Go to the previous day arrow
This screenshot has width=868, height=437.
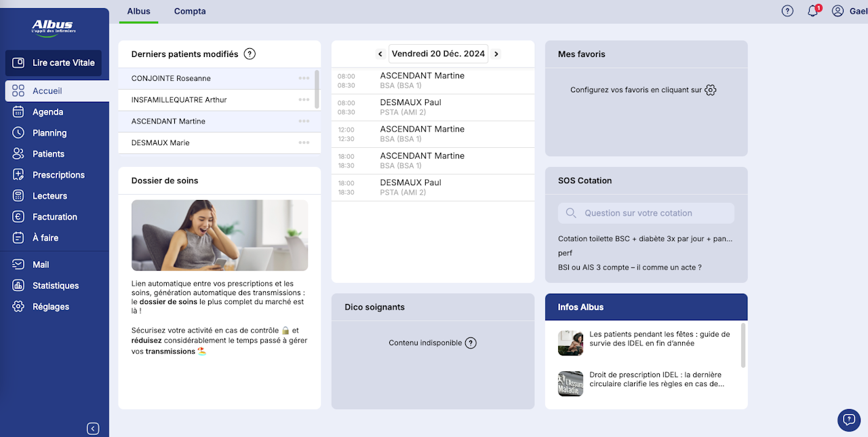380,54
